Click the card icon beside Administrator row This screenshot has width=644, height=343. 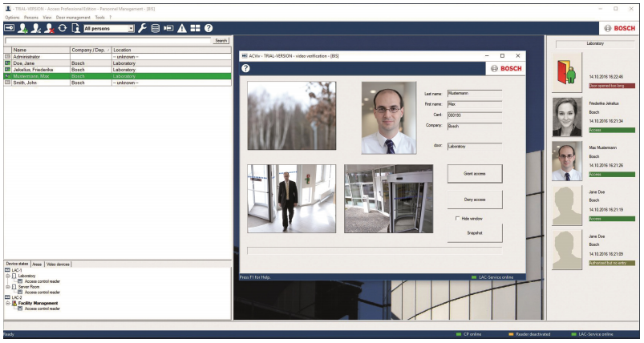(7, 57)
